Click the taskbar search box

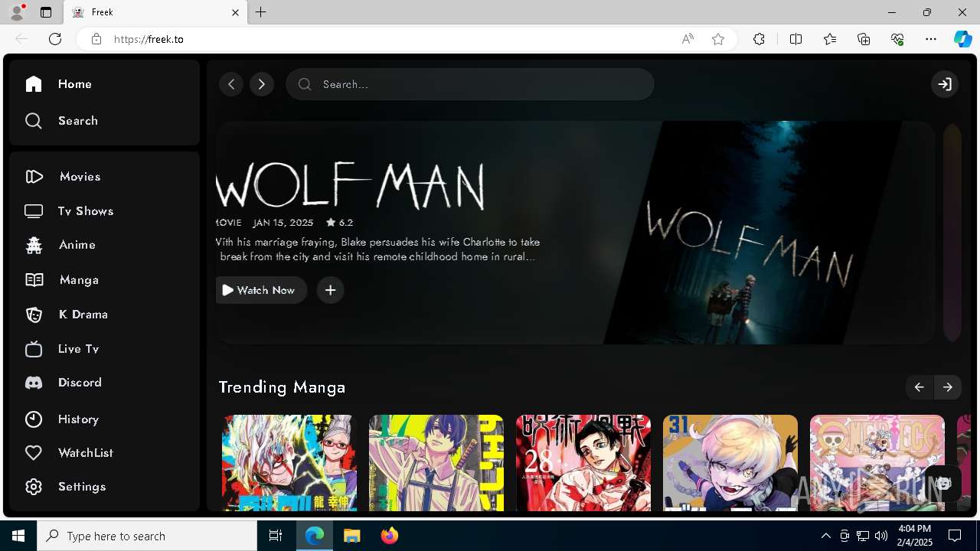click(x=147, y=536)
